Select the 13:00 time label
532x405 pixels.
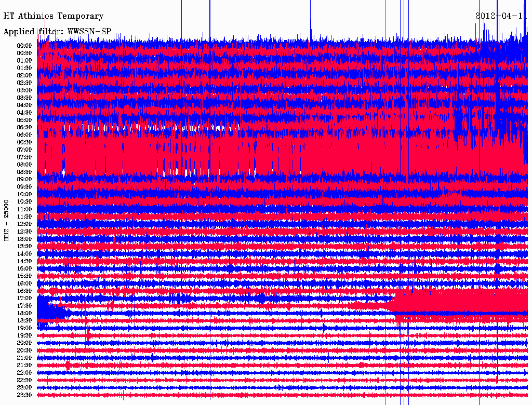coord(24,239)
